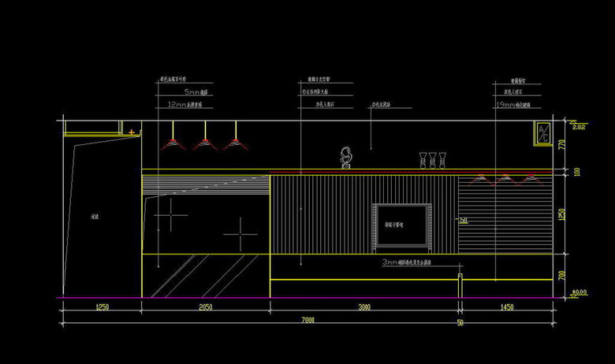Screen dimensions: 615x364
Task: Click the 19mm annotation label
Action: coord(508,104)
